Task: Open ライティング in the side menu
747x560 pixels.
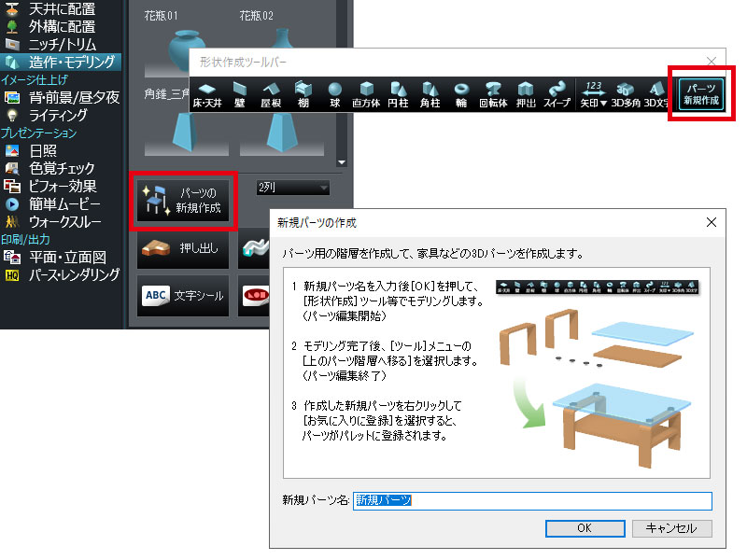Action: point(58,115)
